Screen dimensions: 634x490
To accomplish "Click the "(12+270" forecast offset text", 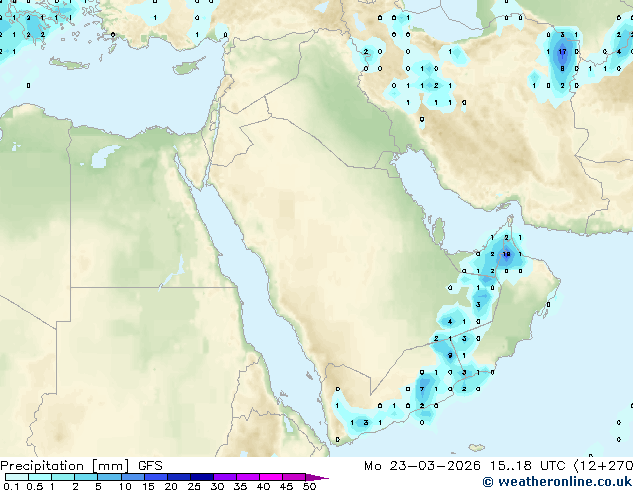I will tap(603, 466).
